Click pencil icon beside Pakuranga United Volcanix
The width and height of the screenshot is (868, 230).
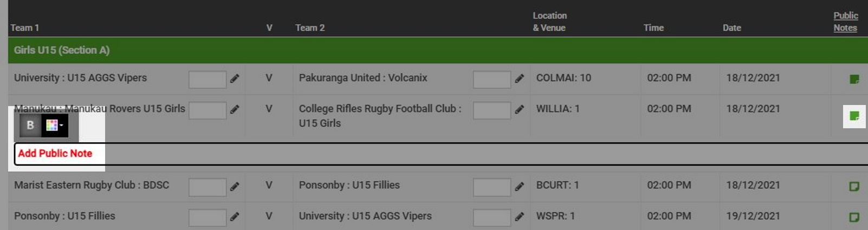coord(519,78)
